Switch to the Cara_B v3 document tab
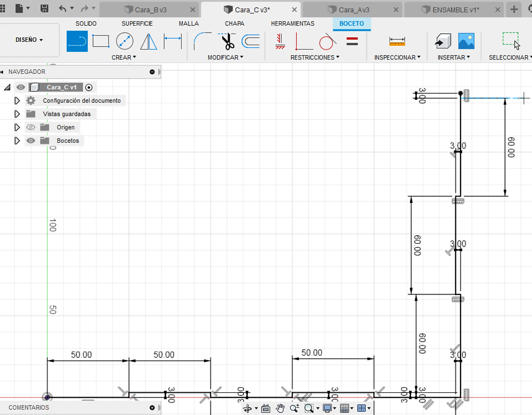 click(x=150, y=9)
